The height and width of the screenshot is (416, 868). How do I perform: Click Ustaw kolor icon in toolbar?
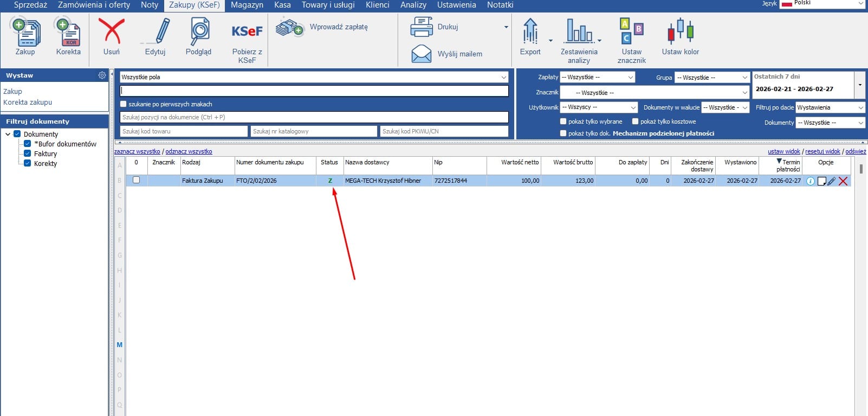click(x=680, y=31)
